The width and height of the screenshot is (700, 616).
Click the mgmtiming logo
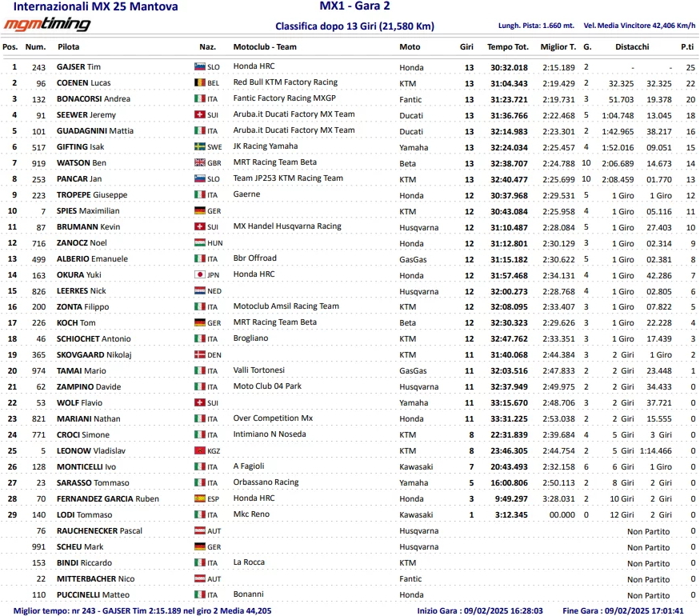coord(47,24)
